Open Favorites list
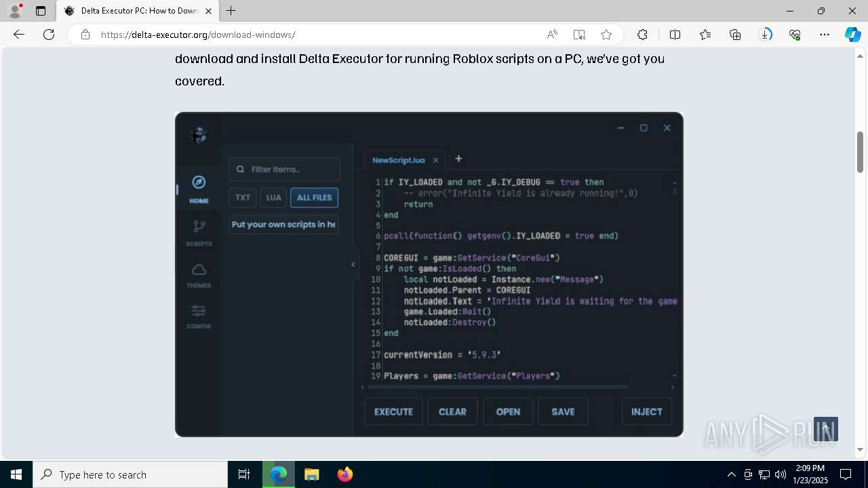Image resolution: width=868 pixels, height=488 pixels. pos(705,35)
